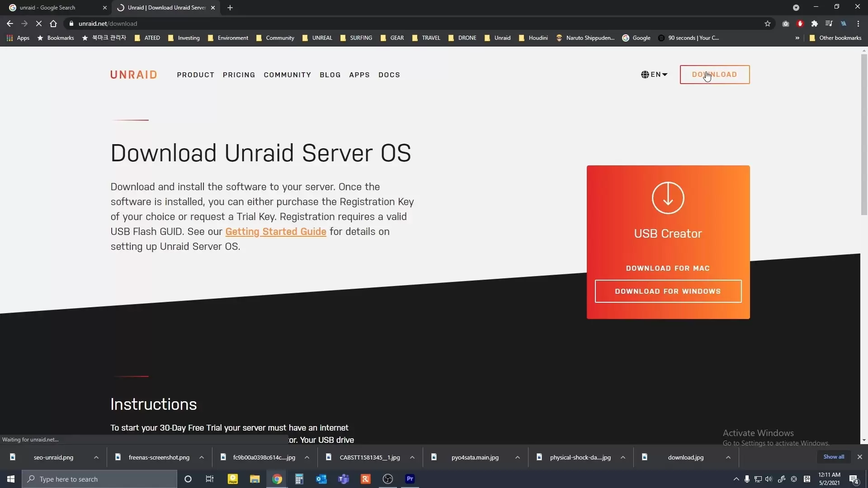Open Premiere Pro from the taskbar
The width and height of the screenshot is (868, 488).
point(410,479)
